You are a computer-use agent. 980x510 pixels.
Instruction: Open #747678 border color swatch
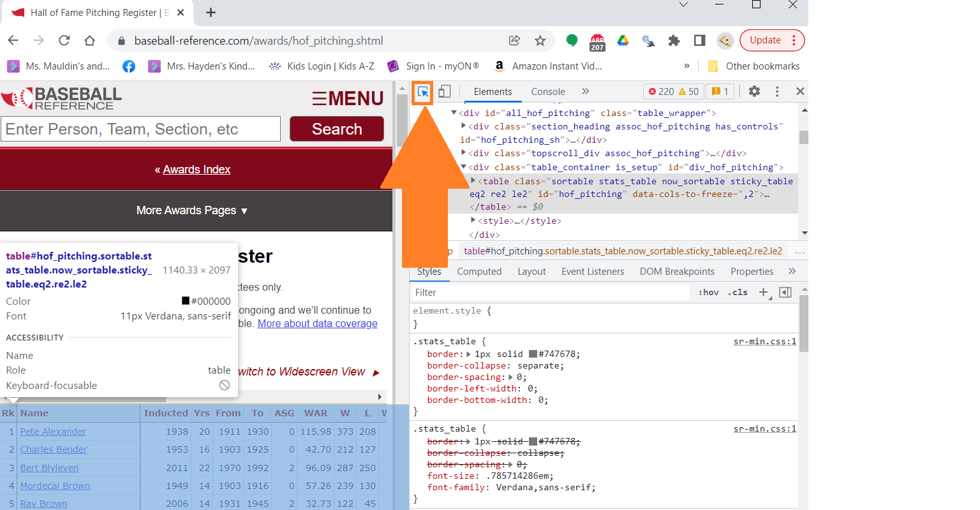click(533, 354)
